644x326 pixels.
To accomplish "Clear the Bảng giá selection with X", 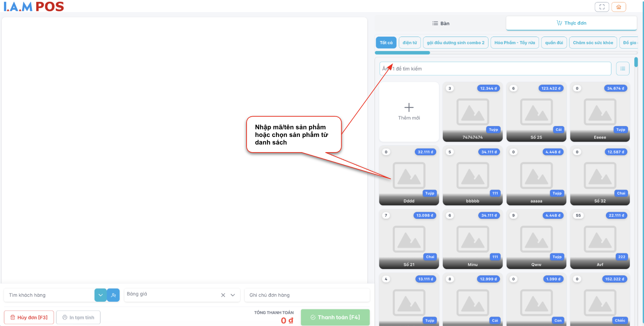I will tap(223, 295).
